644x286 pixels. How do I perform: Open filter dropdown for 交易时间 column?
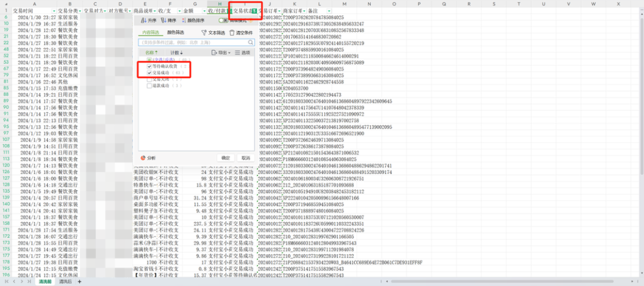(54, 10)
